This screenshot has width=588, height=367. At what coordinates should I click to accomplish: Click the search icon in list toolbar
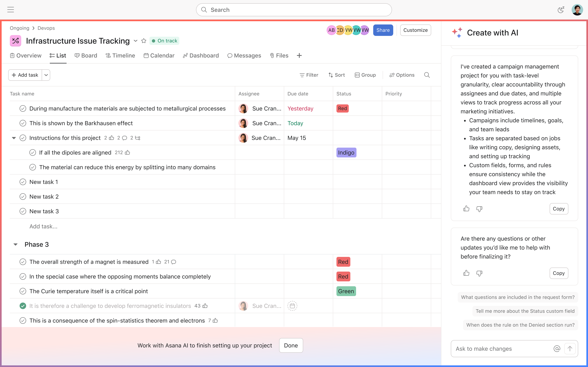click(x=427, y=75)
